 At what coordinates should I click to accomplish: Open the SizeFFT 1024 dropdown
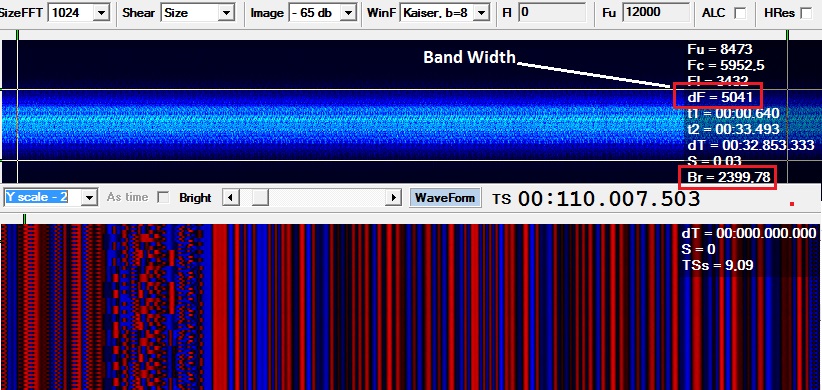point(102,13)
